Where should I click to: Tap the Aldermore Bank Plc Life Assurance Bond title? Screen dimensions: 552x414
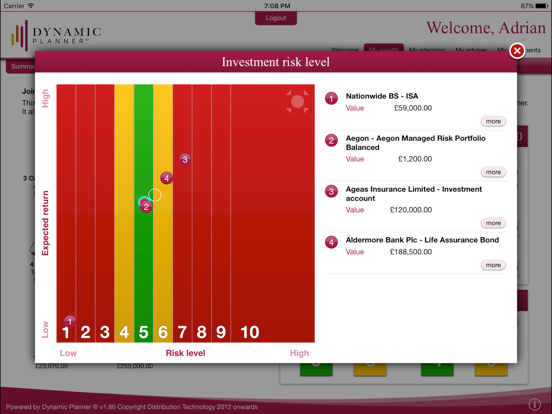click(422, 240)
